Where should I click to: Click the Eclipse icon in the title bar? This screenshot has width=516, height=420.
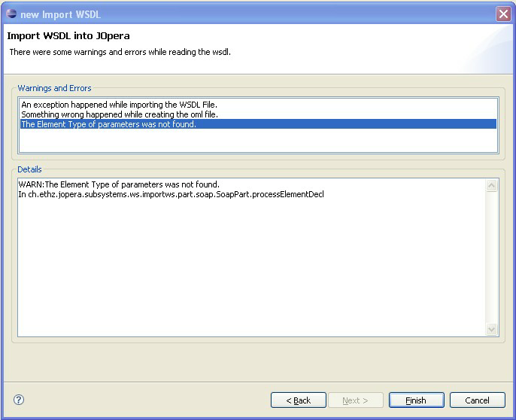[11, 14]
